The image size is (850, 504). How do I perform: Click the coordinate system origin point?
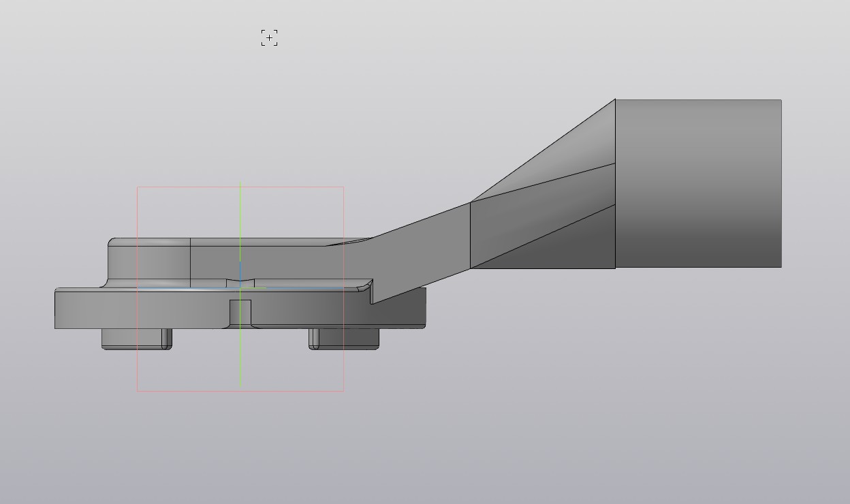[240, 288]
